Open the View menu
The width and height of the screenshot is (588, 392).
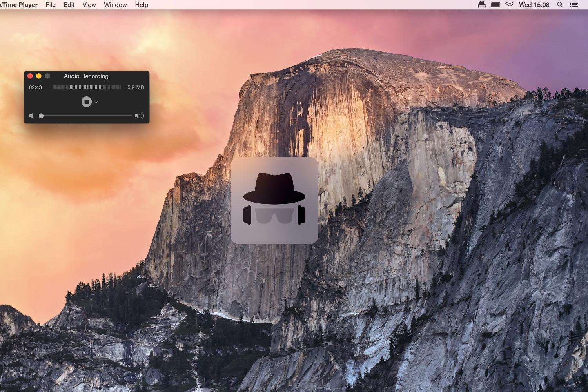point(89,5)
